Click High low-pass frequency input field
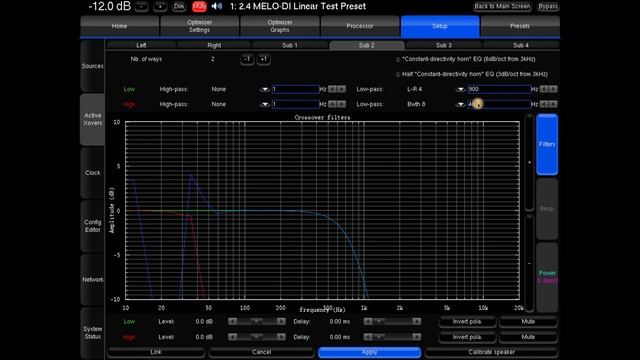The width and height of the screenshot is (640, 360). [x=499, y=104]
